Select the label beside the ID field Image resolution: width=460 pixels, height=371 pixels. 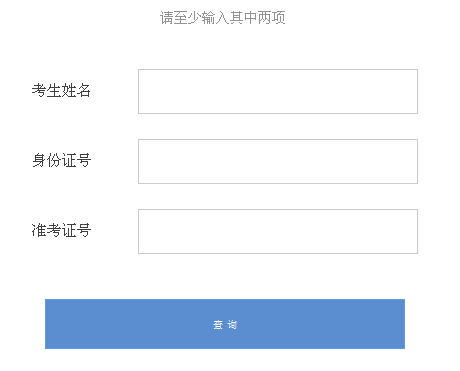click(61, 160)
